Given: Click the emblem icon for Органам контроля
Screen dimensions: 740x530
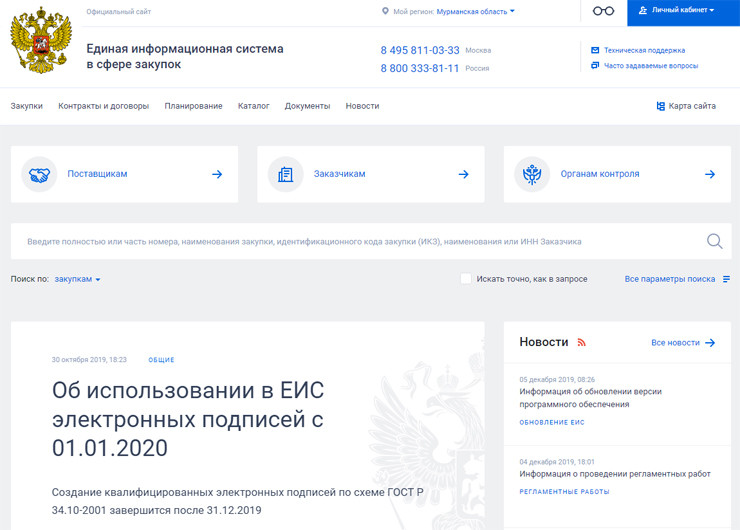Looking at the screenshot, I should 532,174.
